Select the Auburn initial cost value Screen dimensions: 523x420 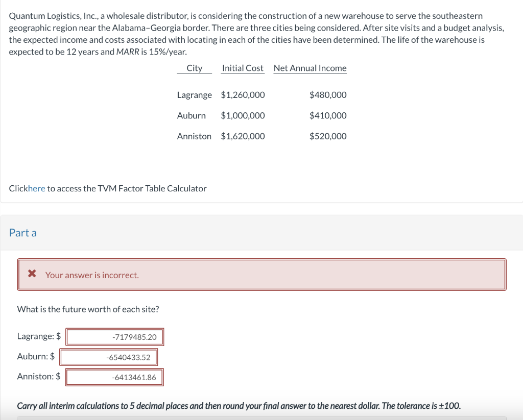[243, 115]
